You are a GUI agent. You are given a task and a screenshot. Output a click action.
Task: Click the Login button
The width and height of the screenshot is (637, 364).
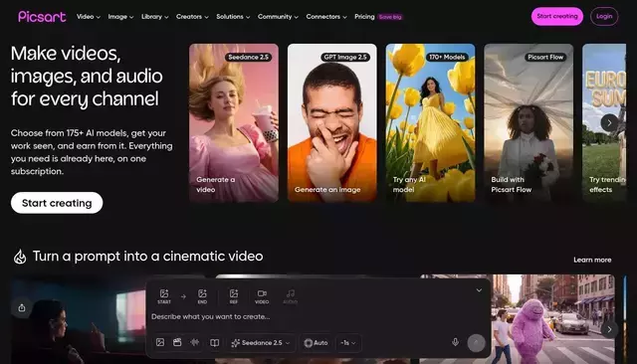click(x=604, y=17)
